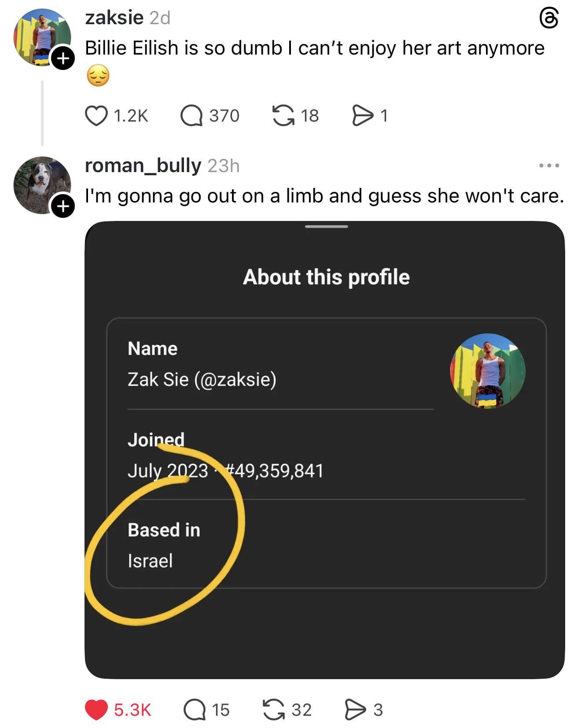The height and width of the screenshot is (728, 581).
Task: Open more options for roman_bully's reply
Action: tap(549, 165)
